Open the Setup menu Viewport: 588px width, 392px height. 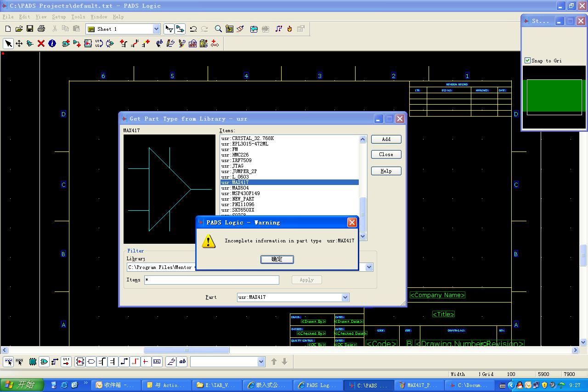coord(59,17)
